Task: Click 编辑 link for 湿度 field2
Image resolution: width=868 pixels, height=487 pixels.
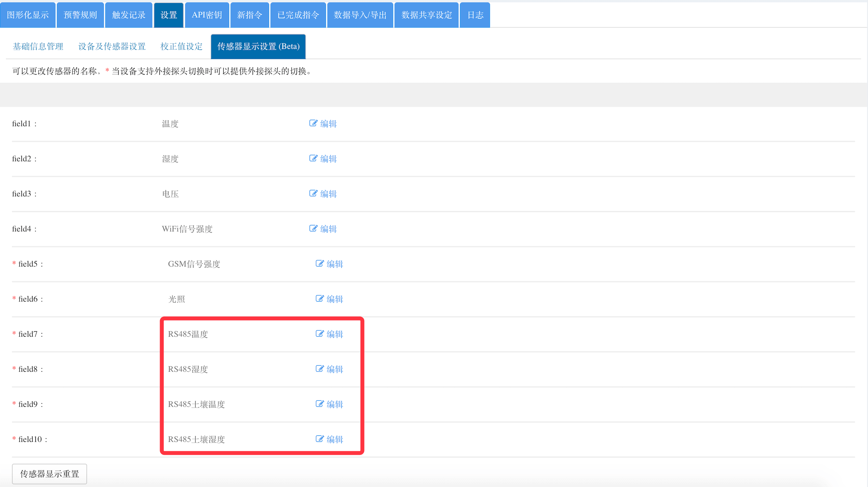Action: tap(329, 159)
